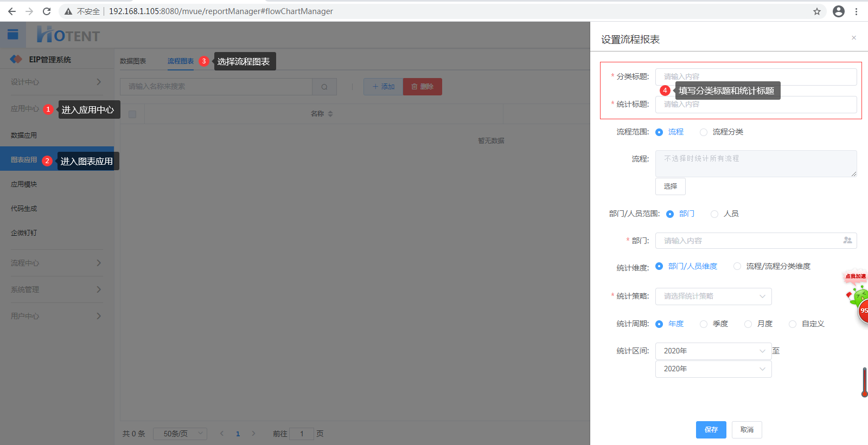Choose the 人员 radio button
This screenshot has height=445, width=868.
tap(714, 214)
